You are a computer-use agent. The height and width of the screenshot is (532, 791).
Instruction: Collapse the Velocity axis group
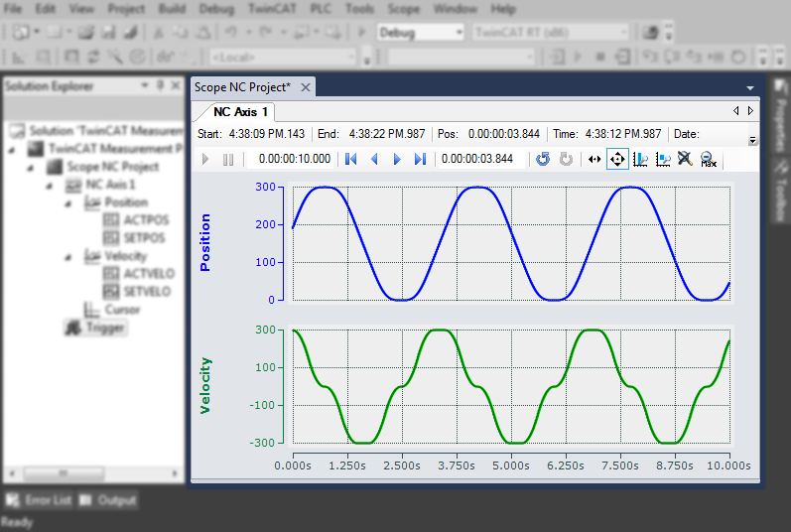coord(68,257)
